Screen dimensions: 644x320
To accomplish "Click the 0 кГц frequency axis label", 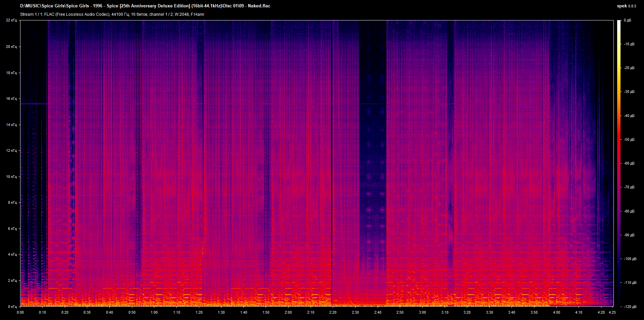I will click(13, 307).
